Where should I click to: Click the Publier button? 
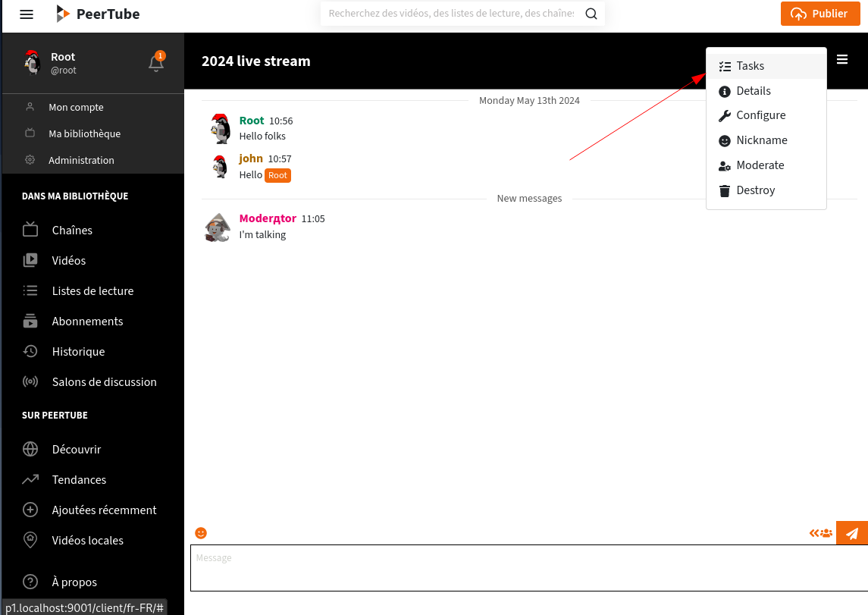820,14
